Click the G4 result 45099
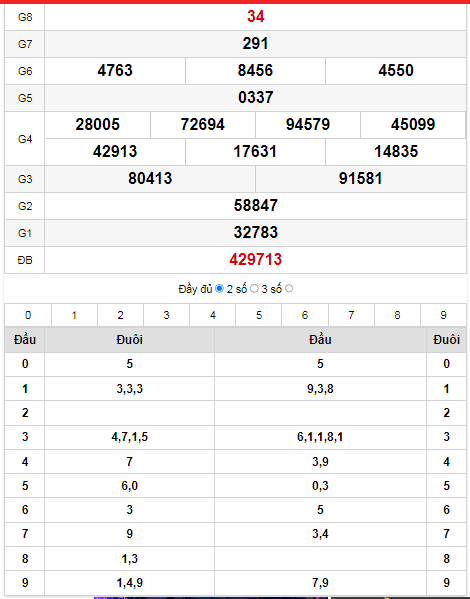 coord(413,125)
